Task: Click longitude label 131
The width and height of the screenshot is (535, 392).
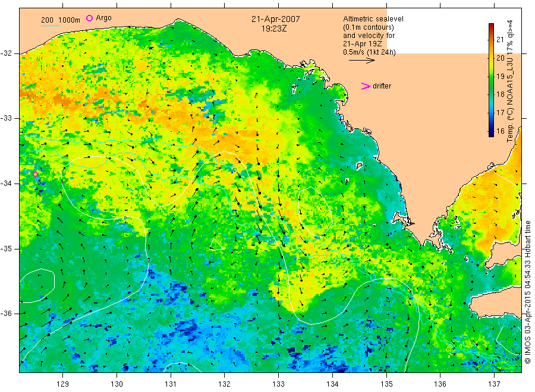Action: pyautogui.click(x=171, y=384)
